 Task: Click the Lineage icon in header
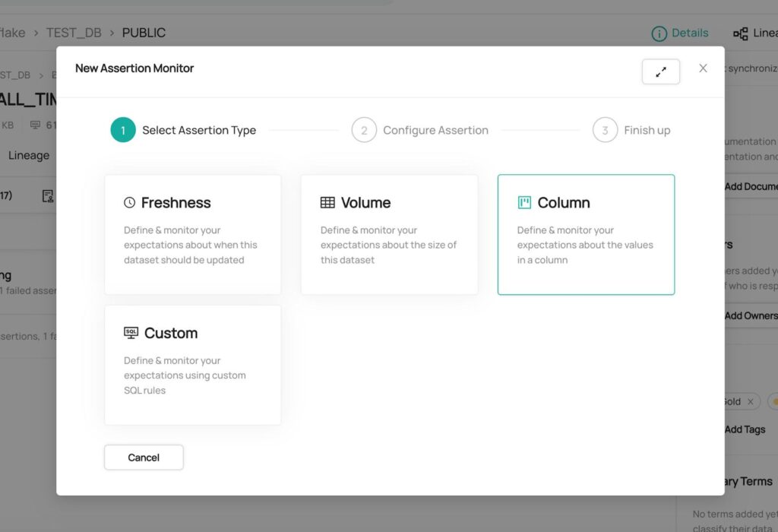point(740,33)
